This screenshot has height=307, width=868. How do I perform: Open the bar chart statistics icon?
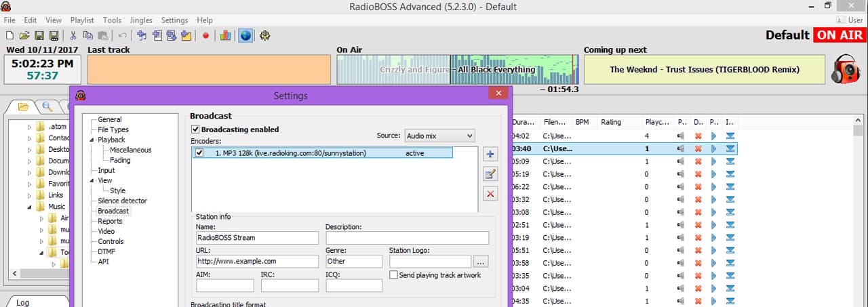click(225, 35)
